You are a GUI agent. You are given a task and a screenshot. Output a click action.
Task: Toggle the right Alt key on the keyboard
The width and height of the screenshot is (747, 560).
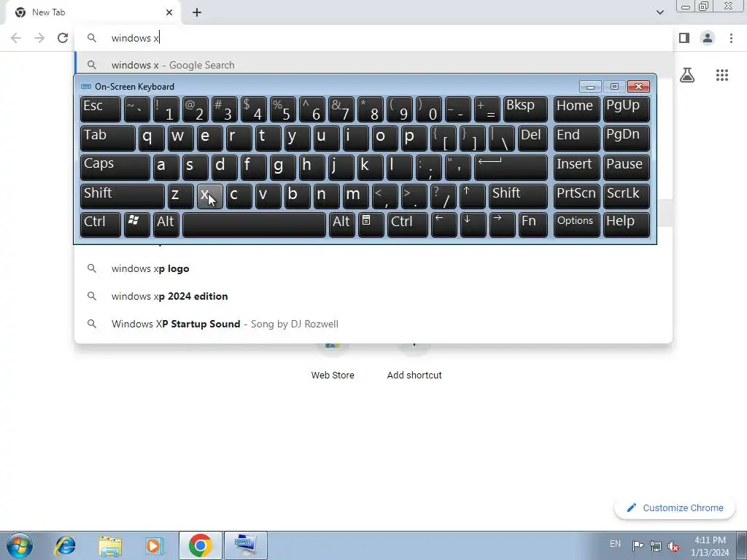(341, 225)
